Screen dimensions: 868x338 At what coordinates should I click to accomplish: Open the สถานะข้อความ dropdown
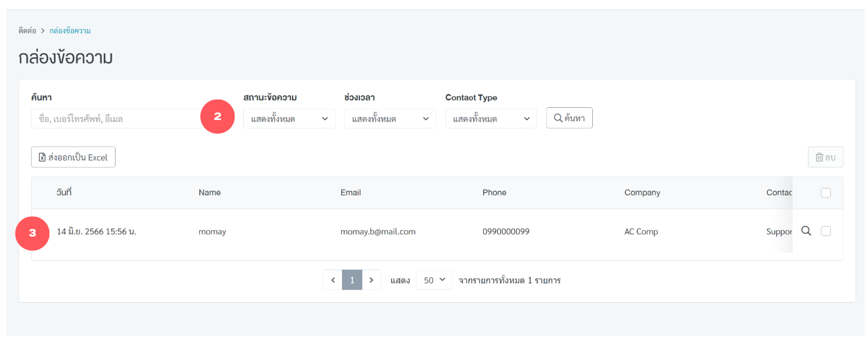pyautogui.click(x=289, y=118)
